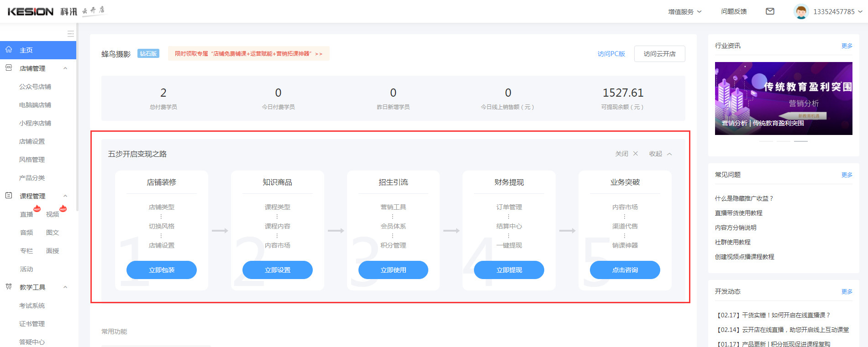Open the 增值服务 dropdown menu
Screen dimensions: 868x347
click(x=684, y=12)
